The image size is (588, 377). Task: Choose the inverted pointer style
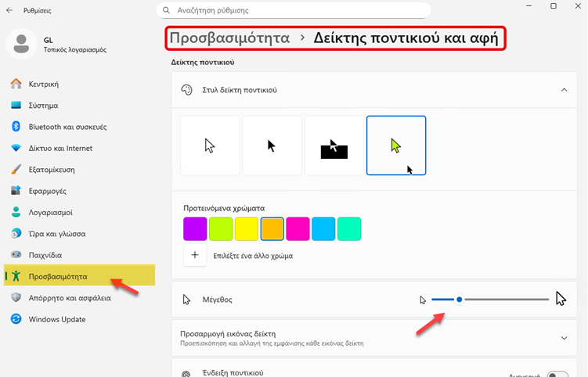pos(334,145)
